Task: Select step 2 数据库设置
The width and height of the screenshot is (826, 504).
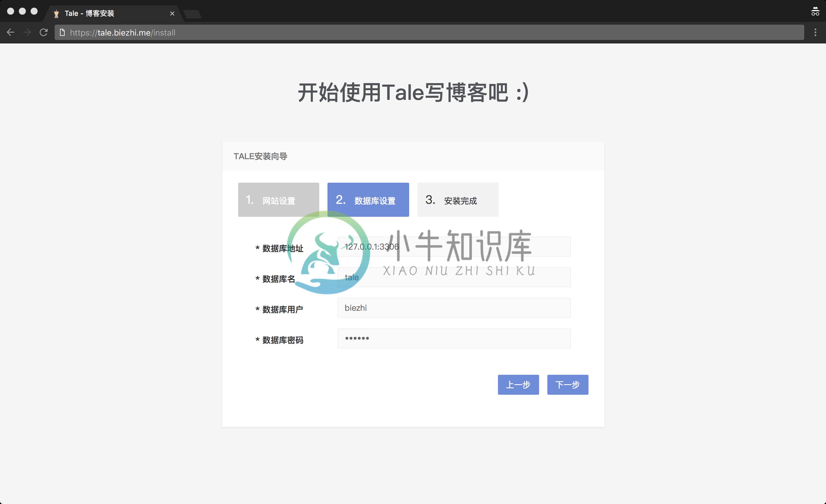Action: pyautogui.click(x=368, y=200)
